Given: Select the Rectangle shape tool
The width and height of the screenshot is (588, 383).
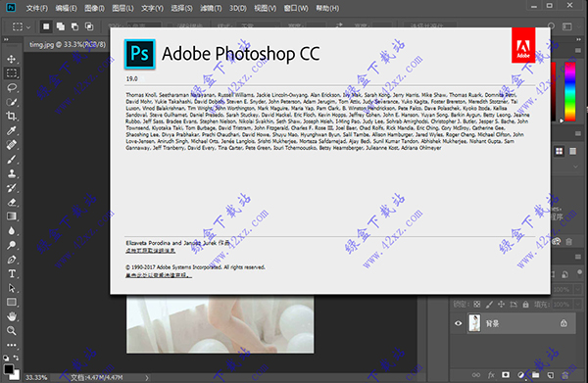Looking at the screenshot, I should pos(12,302).
